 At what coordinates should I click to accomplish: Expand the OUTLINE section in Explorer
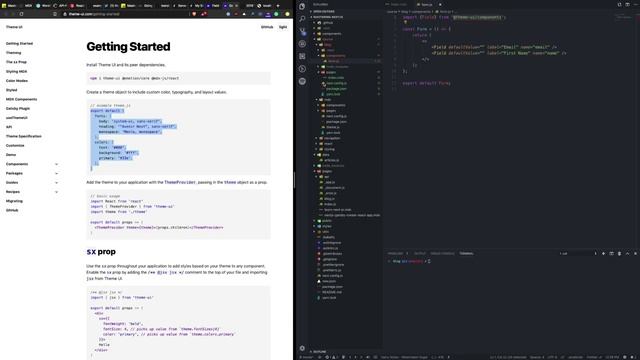point(320,351)
